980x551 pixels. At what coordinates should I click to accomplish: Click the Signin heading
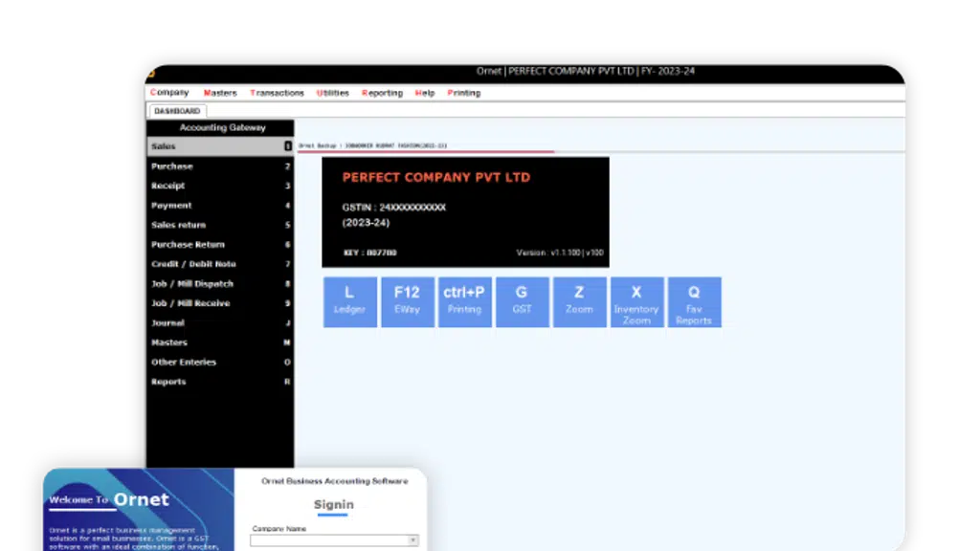334,505
